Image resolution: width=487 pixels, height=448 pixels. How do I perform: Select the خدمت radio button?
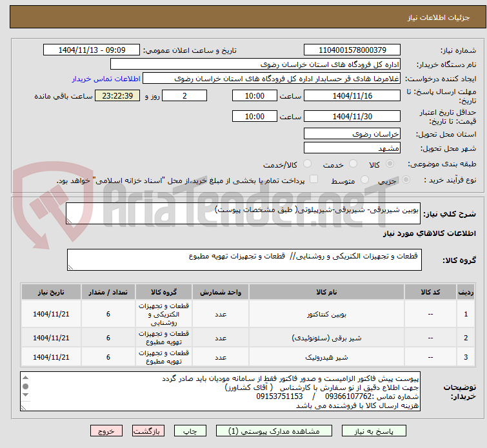(x=353, y=164)
